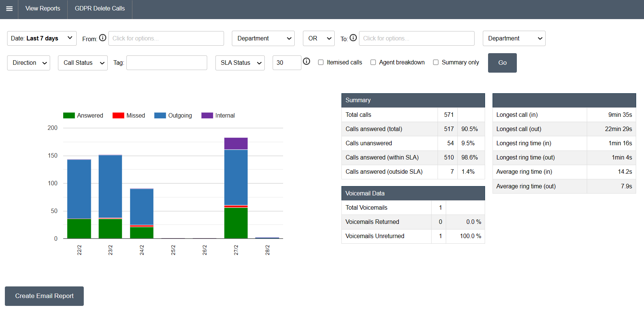Click the Average ring time (in) value 14.2s

(x=625, y=172)
